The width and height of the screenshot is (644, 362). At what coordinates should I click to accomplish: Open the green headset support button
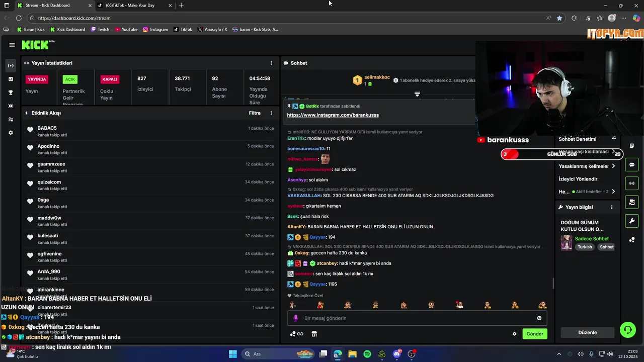628,330
